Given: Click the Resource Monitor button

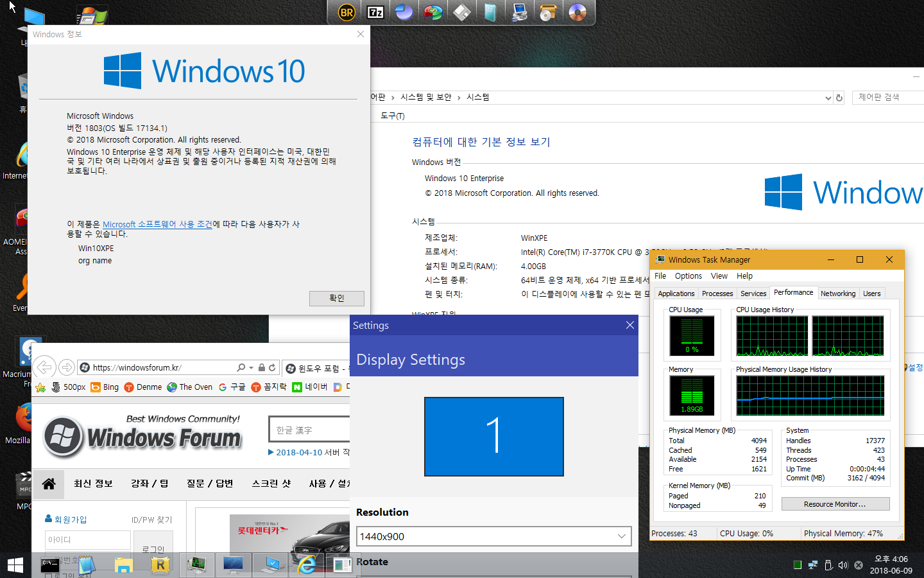Looking at the screenshot, I should tap(835, 504).
